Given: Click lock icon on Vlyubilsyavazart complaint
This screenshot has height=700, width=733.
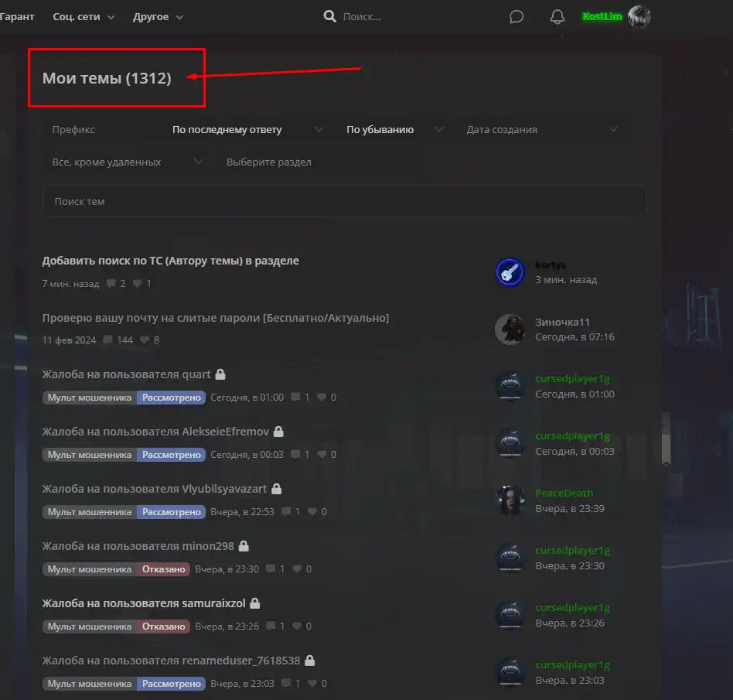Looking at the screenshot, I should [x=276, y=489].
